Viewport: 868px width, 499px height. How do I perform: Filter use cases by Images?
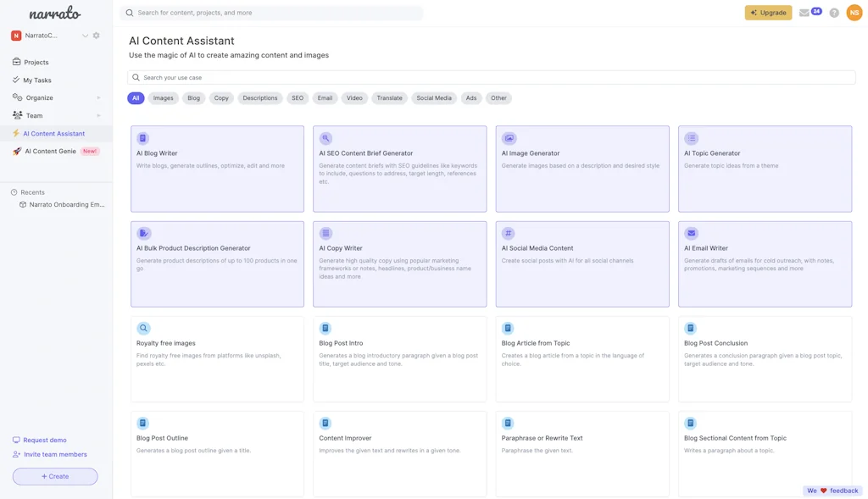point(164,97)
